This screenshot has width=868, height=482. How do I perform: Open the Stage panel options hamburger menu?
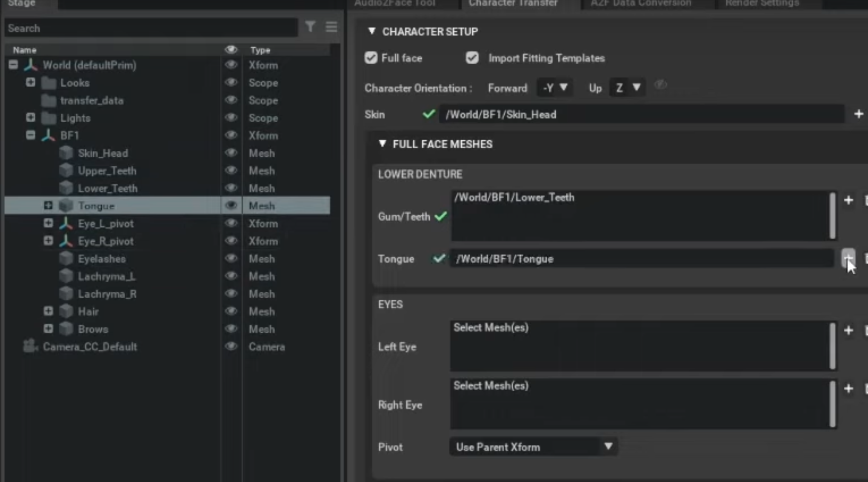coord(331,27)
